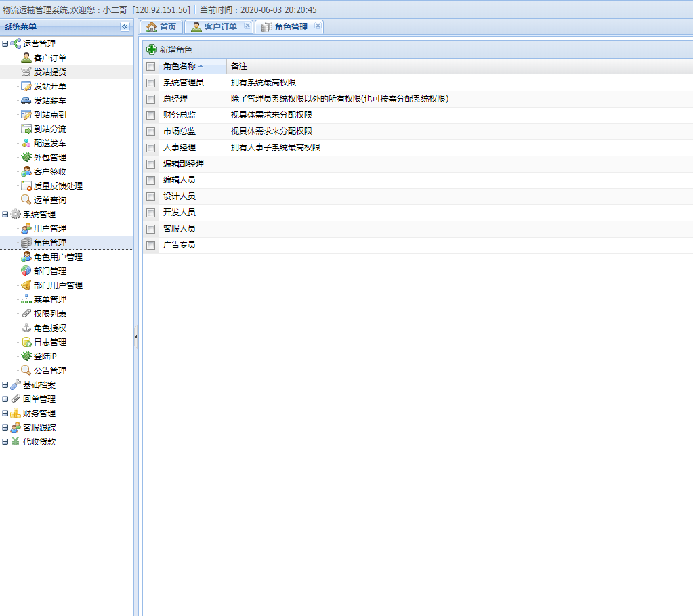The height and width of the screenshot is (616, 693).
Task: Click remark text 拥有系统最高权限
Action: [263, 83]
